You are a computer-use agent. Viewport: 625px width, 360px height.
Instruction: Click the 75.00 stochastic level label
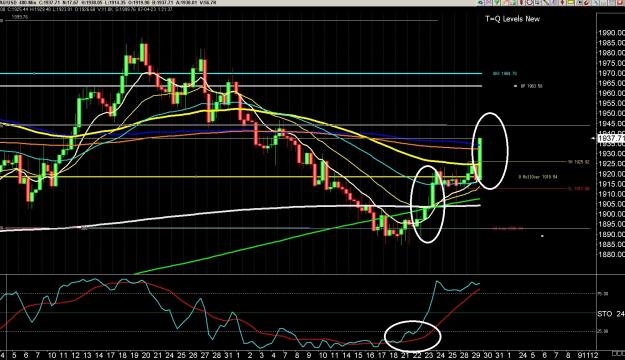pos(602,293)
